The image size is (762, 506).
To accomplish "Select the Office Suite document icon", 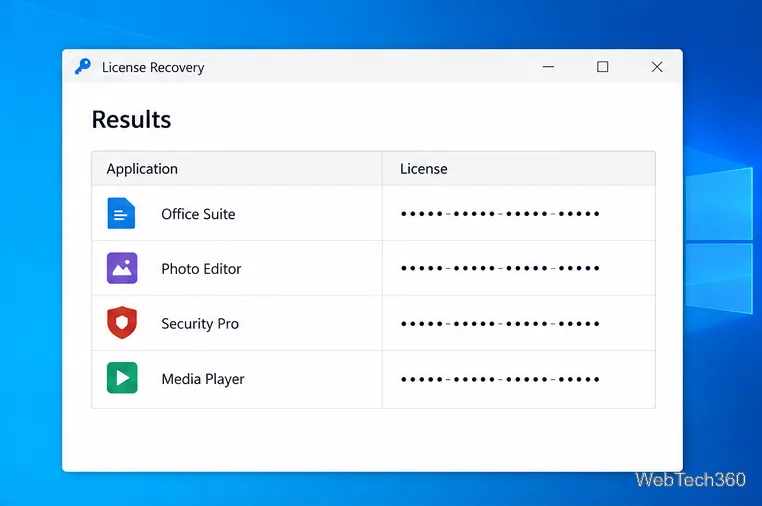I will point(121,213).
